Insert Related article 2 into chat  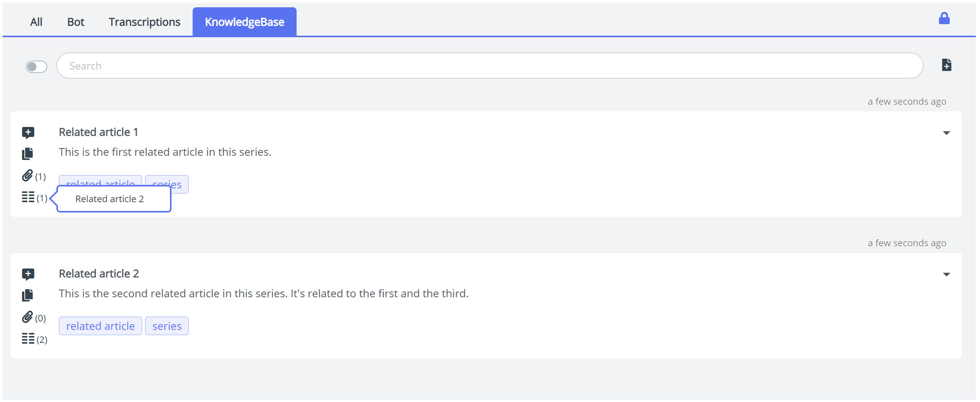coord(28,274)
